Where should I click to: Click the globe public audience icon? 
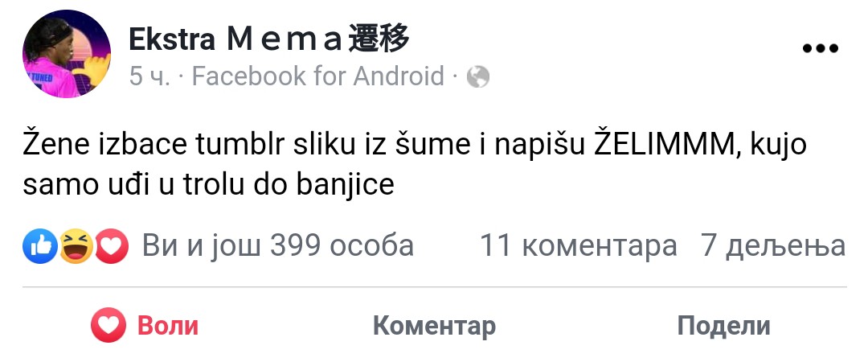(x=477, y=76)
